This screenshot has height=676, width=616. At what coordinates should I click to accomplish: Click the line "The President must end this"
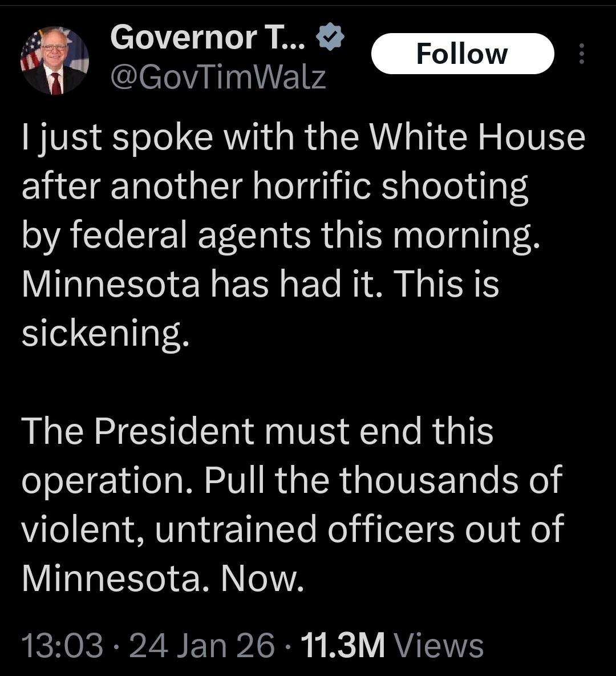click(x=257, y=431)
